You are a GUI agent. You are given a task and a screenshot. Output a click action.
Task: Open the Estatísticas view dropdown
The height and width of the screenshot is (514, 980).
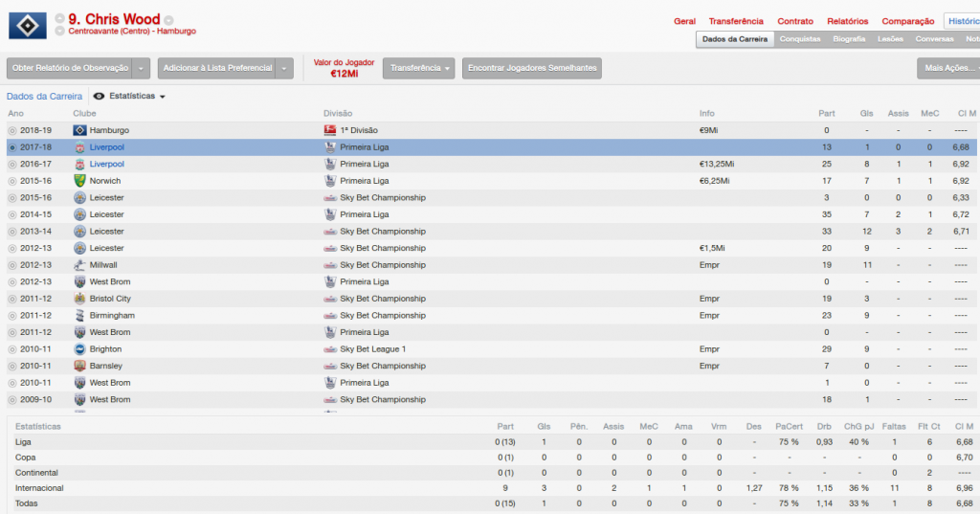tap(129, 97)
